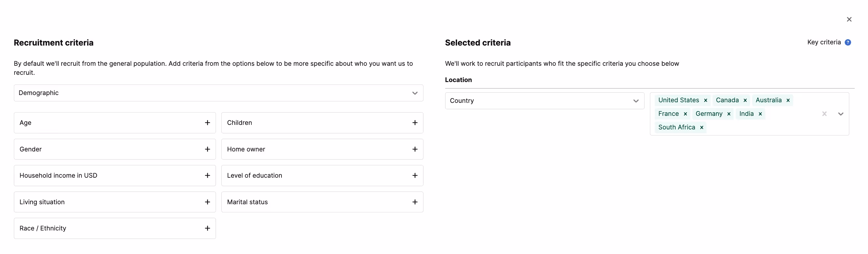Remove the United States country tag
Viewport: 868px width, 254px height.
click(x=706, y=100)
